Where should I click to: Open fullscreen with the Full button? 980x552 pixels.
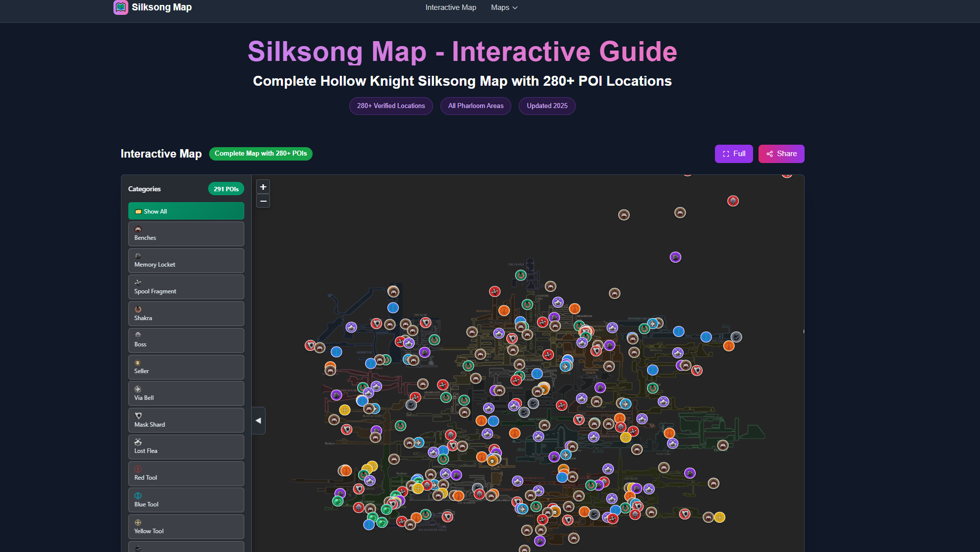tap(733, 154)
